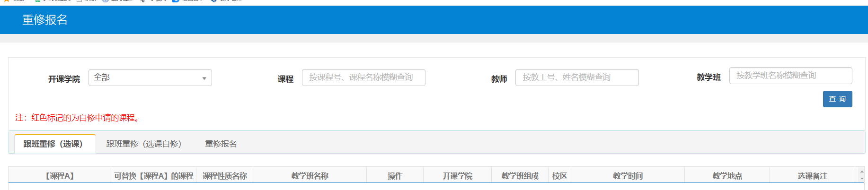Click the 教学班名称 column header
Image resolution: width=868 pixels, height=190 pixels.
[x=310, y=176]
